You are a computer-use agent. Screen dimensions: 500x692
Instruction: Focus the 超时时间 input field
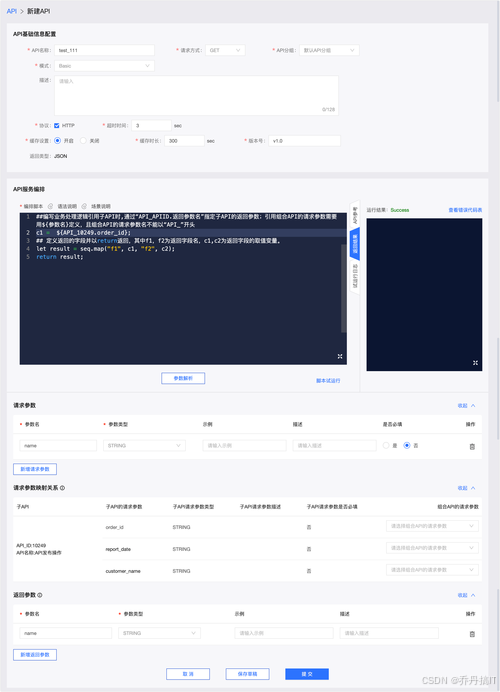[x=151, y=126]
